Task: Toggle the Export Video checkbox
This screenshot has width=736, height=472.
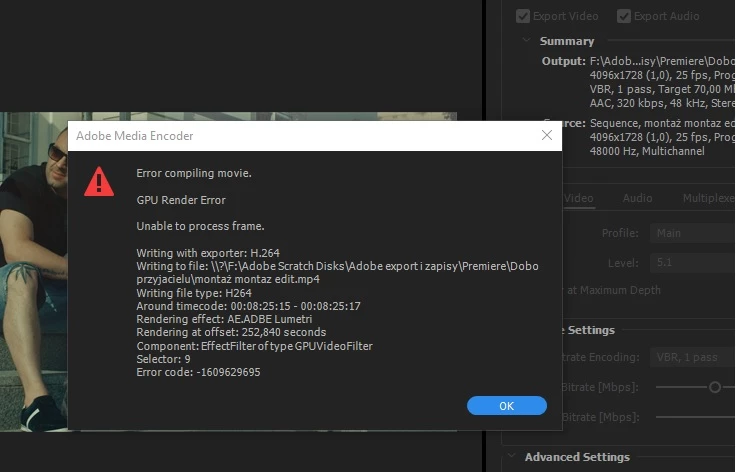Action: 522,16
